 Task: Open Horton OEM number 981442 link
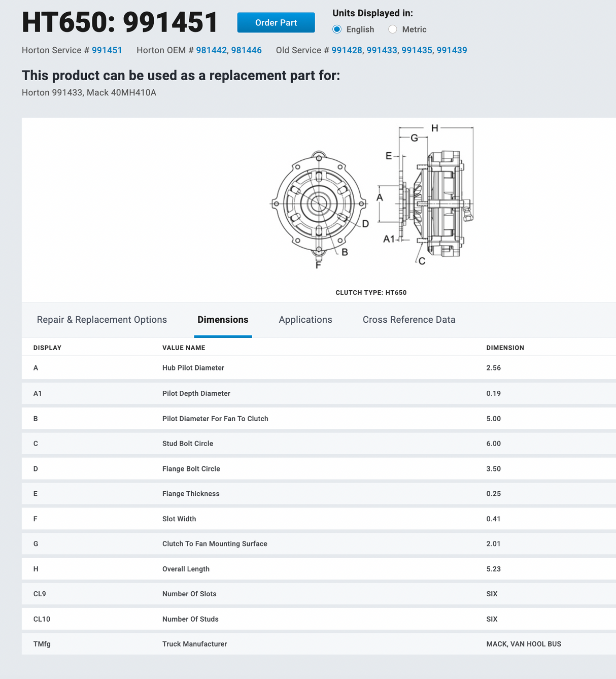click(x=211, y=50)
